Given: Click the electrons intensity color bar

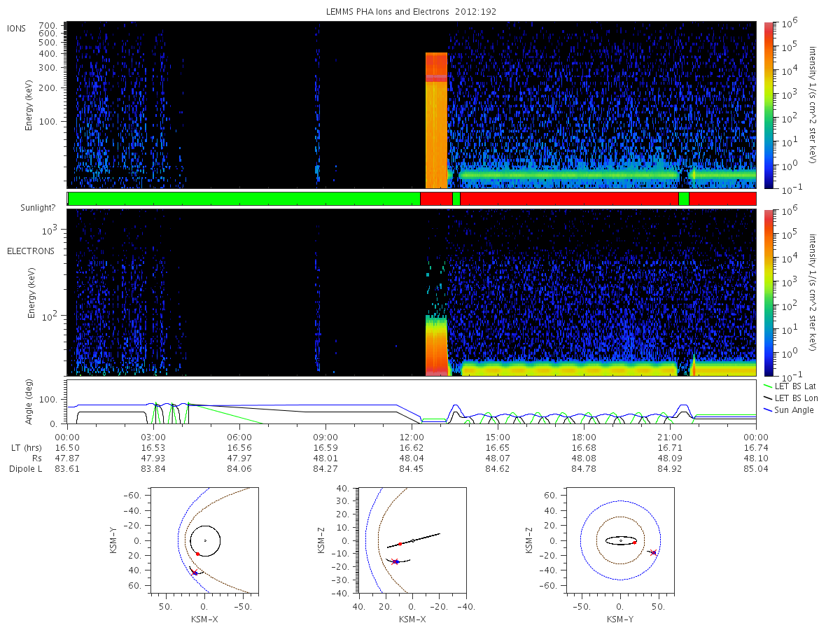Looking at the screenshot, I should click(768, 292).
